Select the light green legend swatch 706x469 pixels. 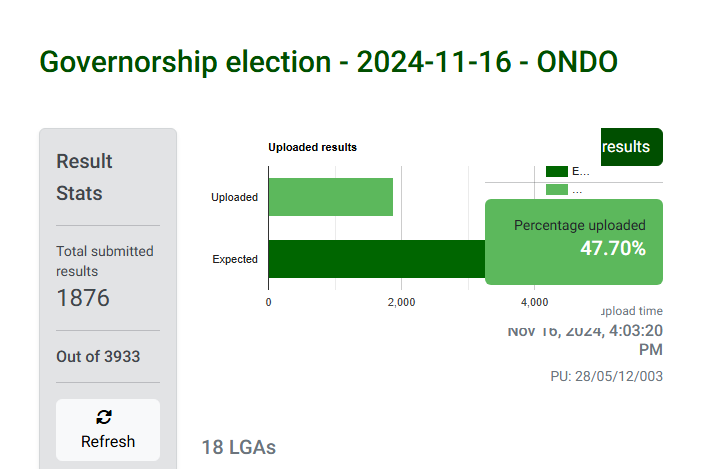(x=556, y=189)
